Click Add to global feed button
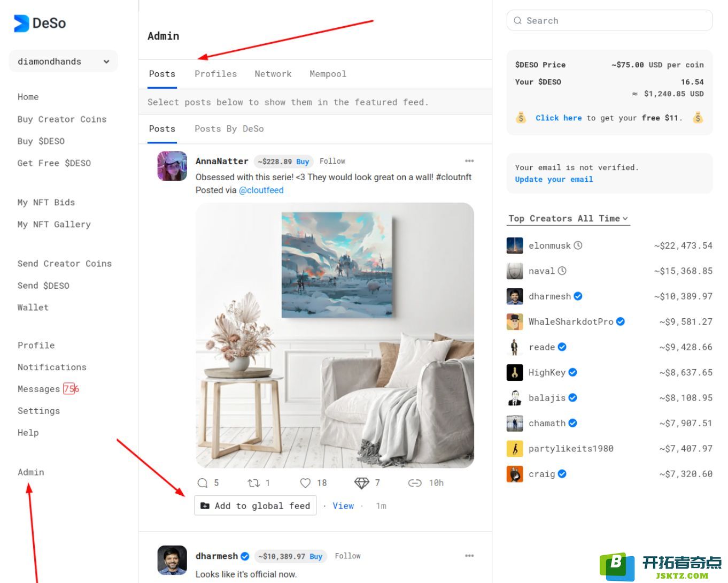 tap(255, 505)
